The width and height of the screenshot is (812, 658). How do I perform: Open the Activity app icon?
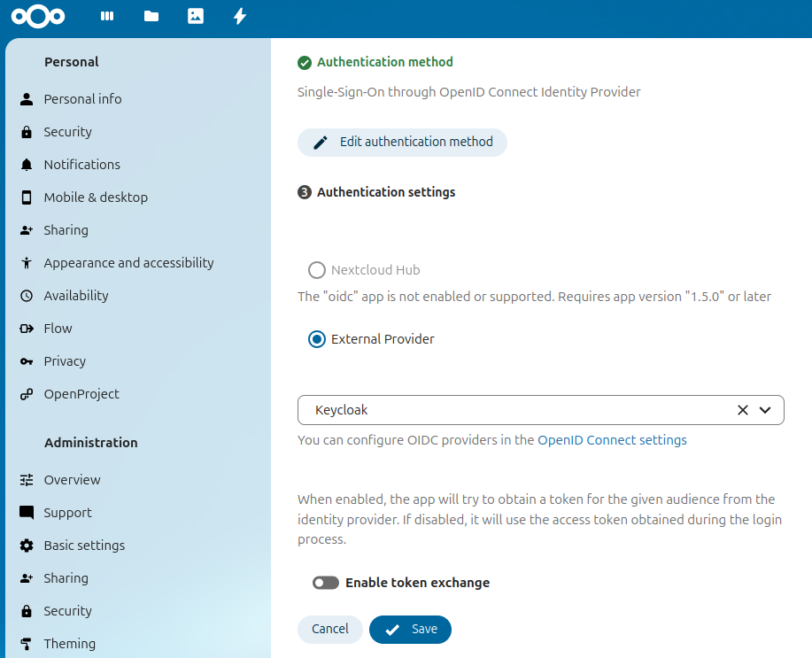(239, 16)
